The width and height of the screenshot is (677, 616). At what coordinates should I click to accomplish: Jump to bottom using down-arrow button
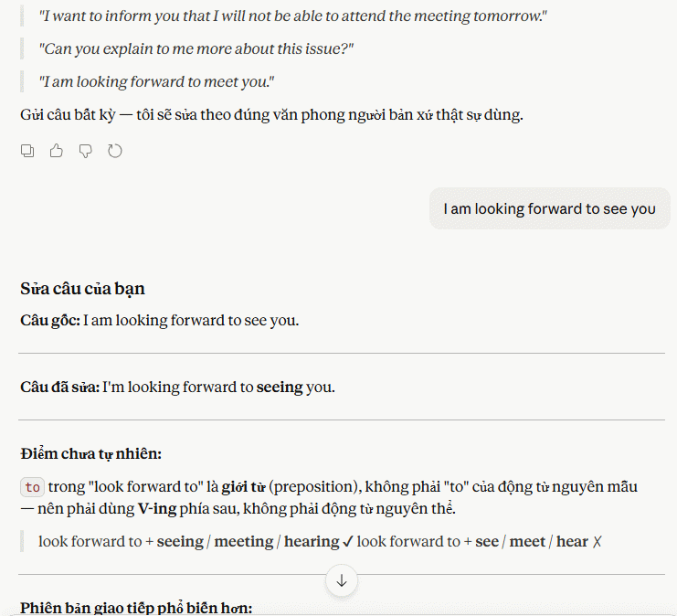(x=342, y=580)
